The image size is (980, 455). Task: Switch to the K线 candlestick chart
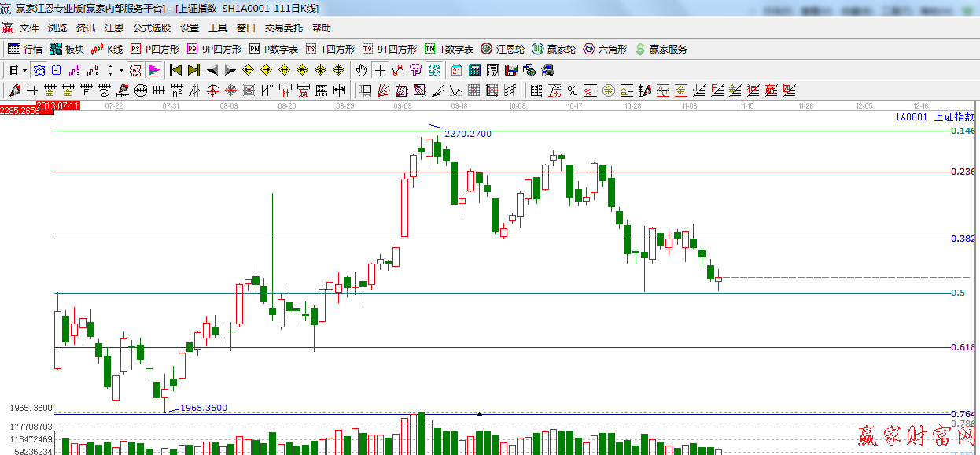click(x=106, y=49)
